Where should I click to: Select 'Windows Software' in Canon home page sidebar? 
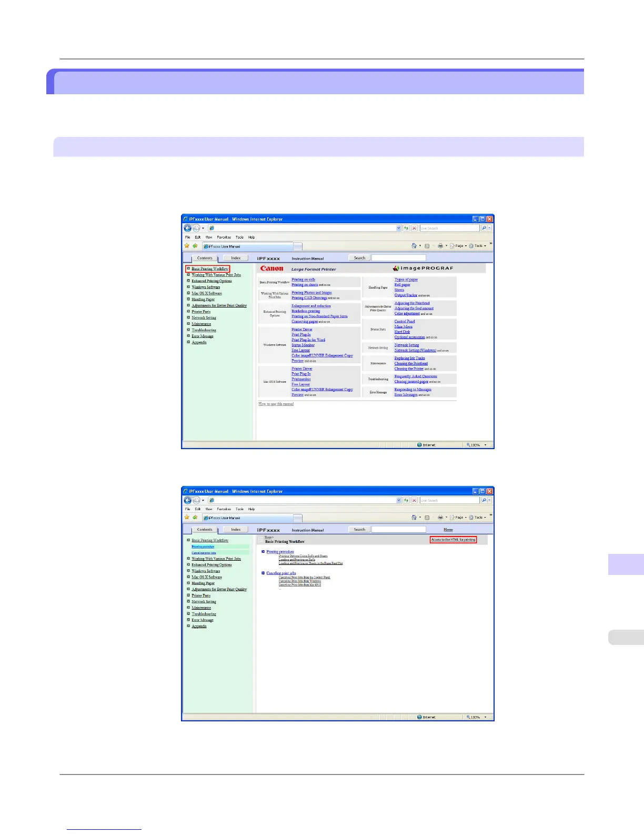(206, 287)
